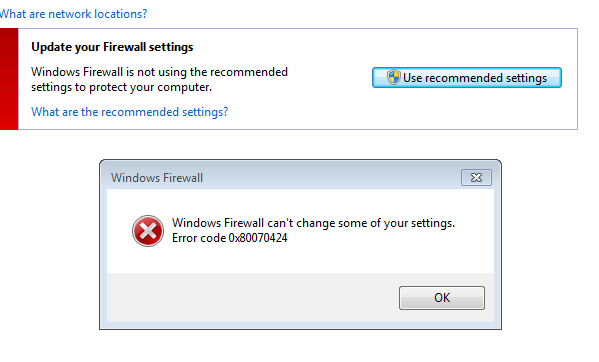Click the OK button in the error dialog
This screenshot has width=599, height=362.
(x=442, y=297)
